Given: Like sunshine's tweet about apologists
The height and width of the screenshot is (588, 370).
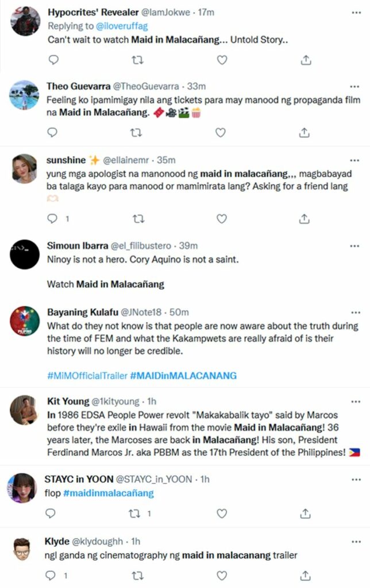Looking at the screenshot, I should click(x=221, y=219).
